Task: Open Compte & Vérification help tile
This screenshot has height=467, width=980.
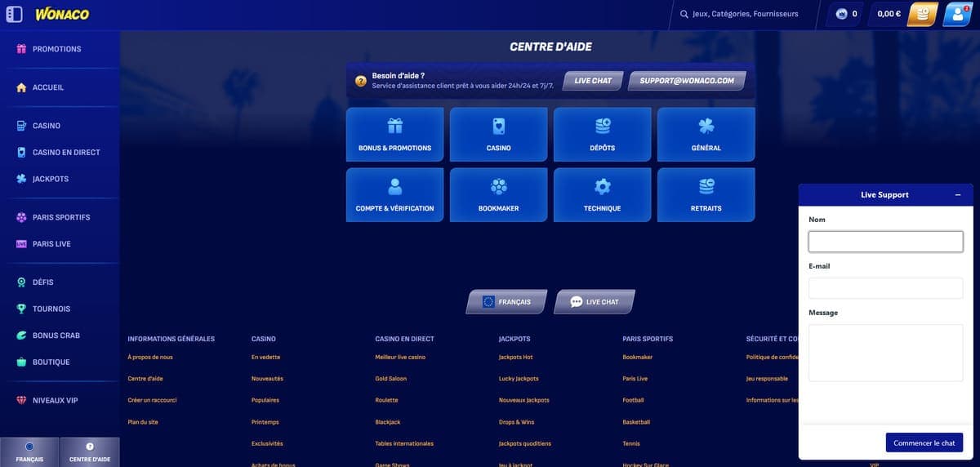Action: pyautogui.click(x=395, y=195)
